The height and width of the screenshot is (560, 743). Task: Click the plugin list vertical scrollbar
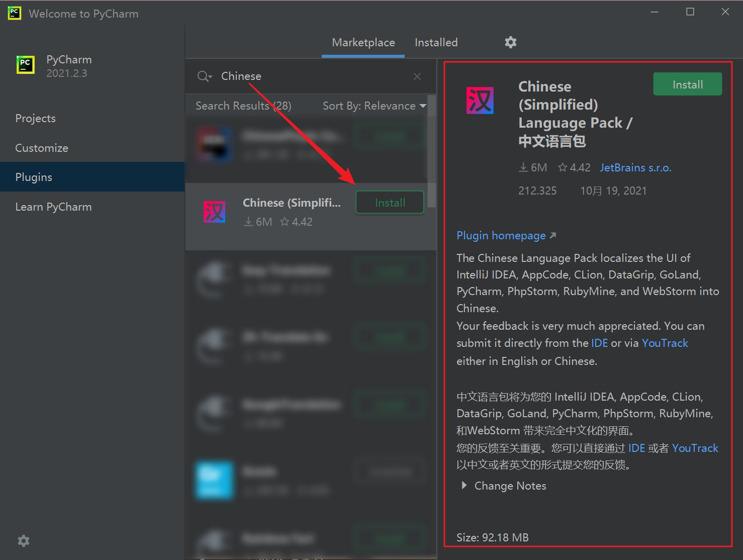pos(431,151)
